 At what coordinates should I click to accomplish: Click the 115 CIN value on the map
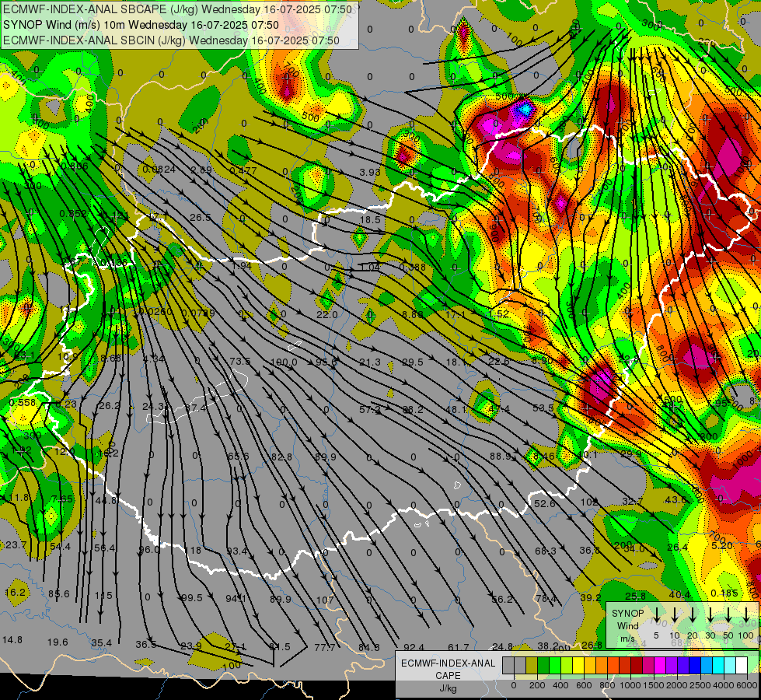click(x=103, y=596)
